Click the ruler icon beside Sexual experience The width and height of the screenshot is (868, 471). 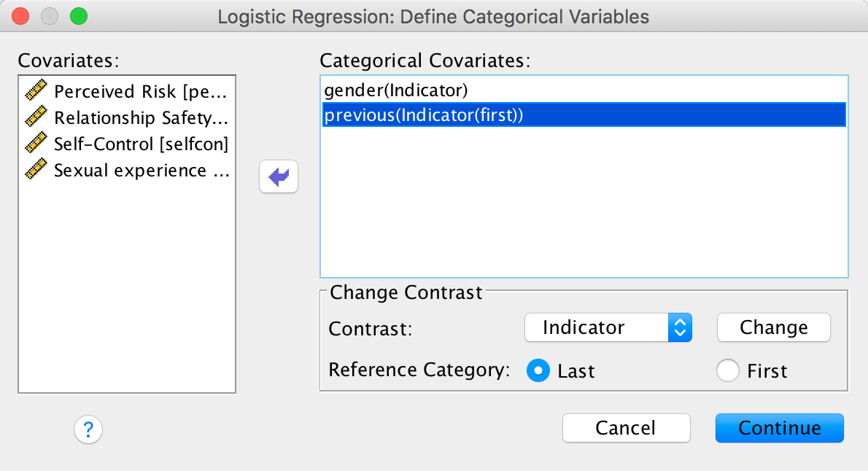coord(36,170)
